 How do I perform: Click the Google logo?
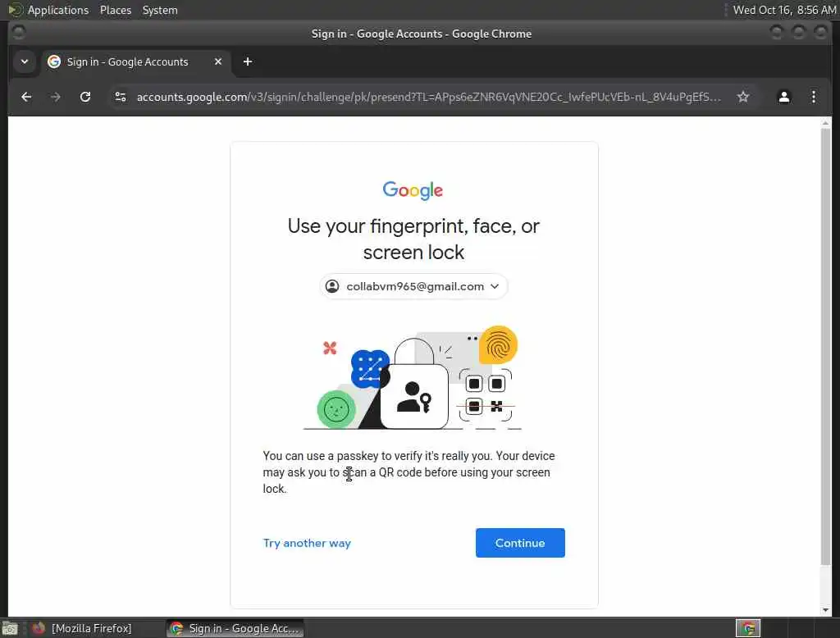(x=413, y=190)
